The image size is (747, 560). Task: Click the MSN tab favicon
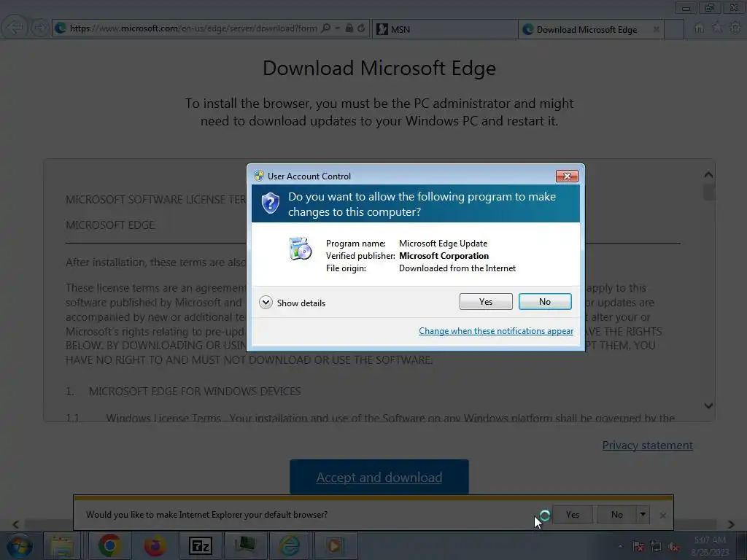(x=382, y=29)
